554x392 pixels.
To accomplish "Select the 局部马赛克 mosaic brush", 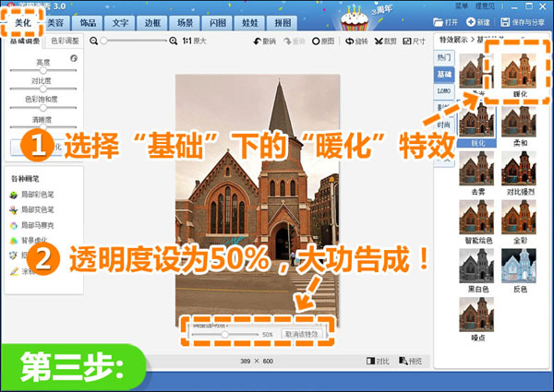I will pyautogui.click(x=32, y=225).
